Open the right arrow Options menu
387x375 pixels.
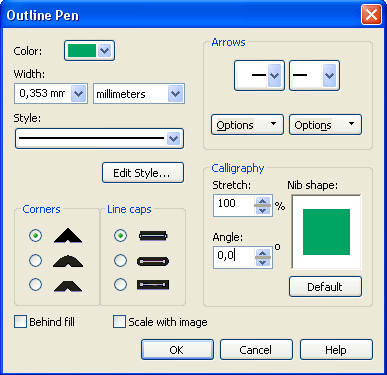point(325,125)
